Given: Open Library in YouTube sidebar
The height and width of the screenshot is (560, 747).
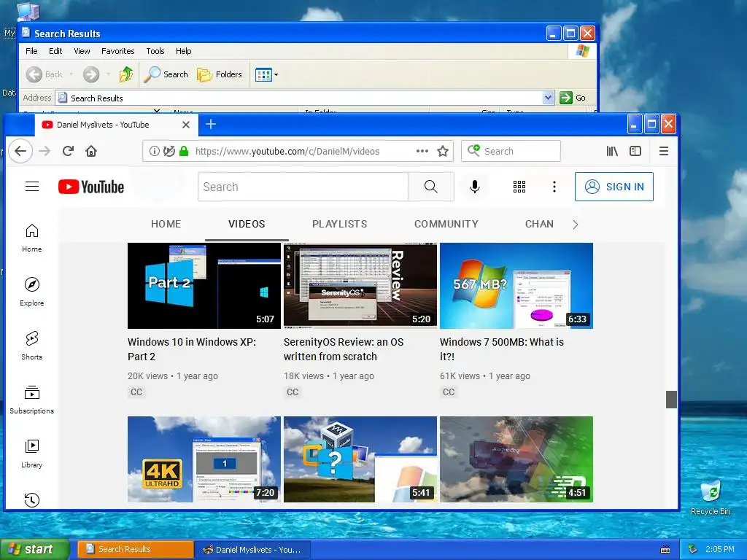Looking at the screenshot, I should (x=32, y=454).
